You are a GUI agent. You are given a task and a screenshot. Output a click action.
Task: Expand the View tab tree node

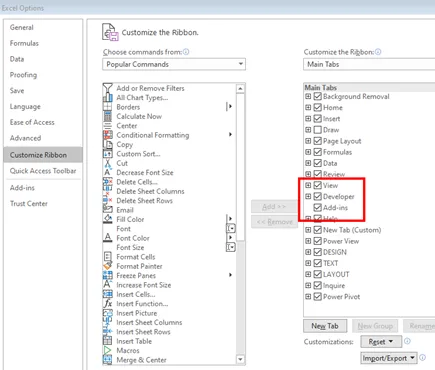[308, 185]
